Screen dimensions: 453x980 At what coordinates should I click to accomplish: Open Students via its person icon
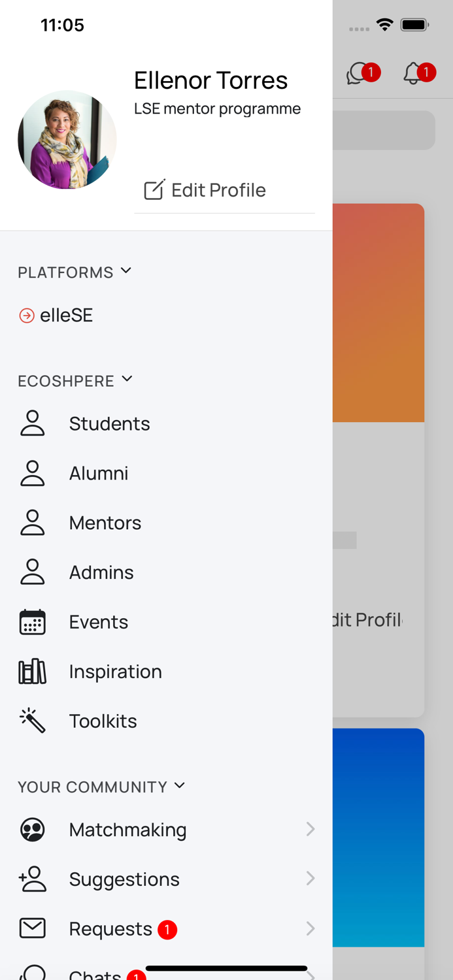coord(32,423)
